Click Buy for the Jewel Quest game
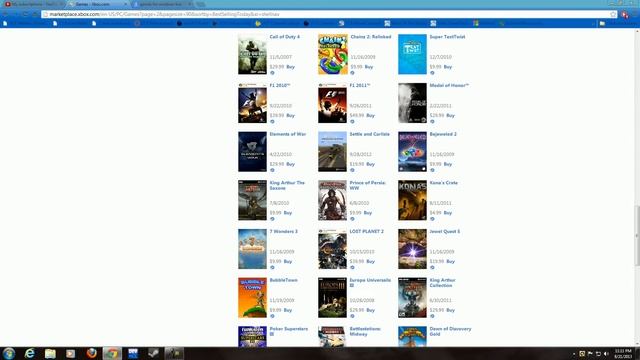Viewport: 640px width, 360px height. (450, 261)
